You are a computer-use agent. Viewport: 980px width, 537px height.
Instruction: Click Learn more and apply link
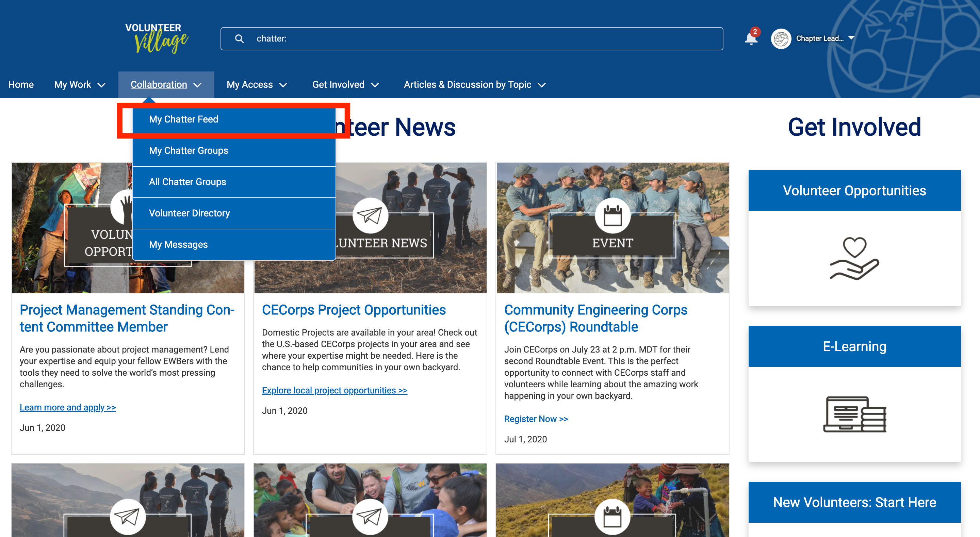[68, 407]
